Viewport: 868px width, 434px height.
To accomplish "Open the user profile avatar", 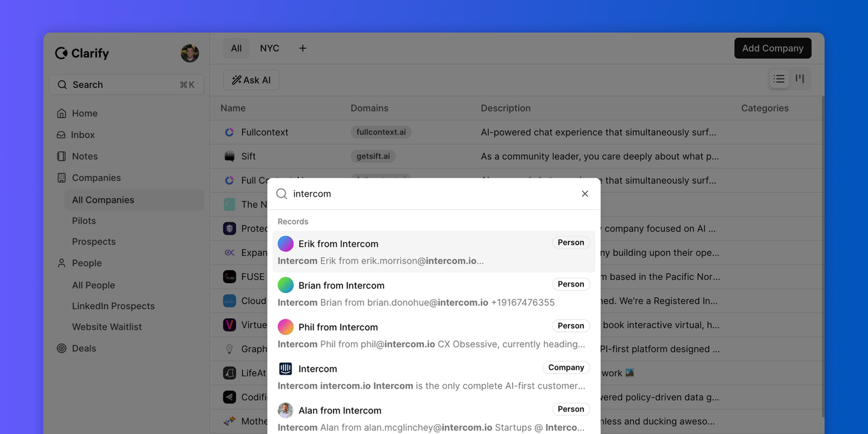I will (190, 53).
